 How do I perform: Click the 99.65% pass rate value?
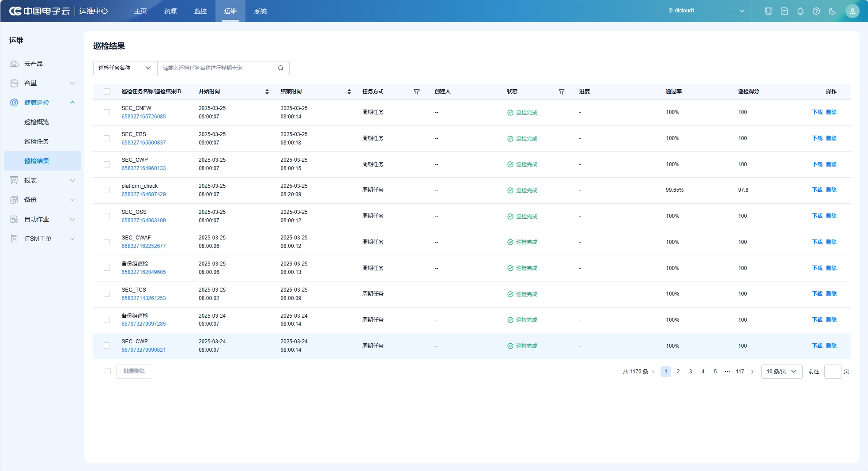tap(675, 190)
